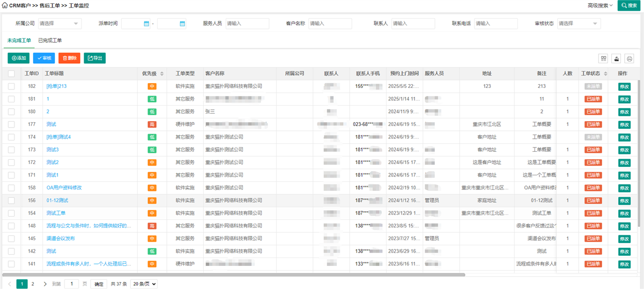Open the 审核状态 dropdown filter
The width and height of the screenshot is (644, 289).
(579, 24)
